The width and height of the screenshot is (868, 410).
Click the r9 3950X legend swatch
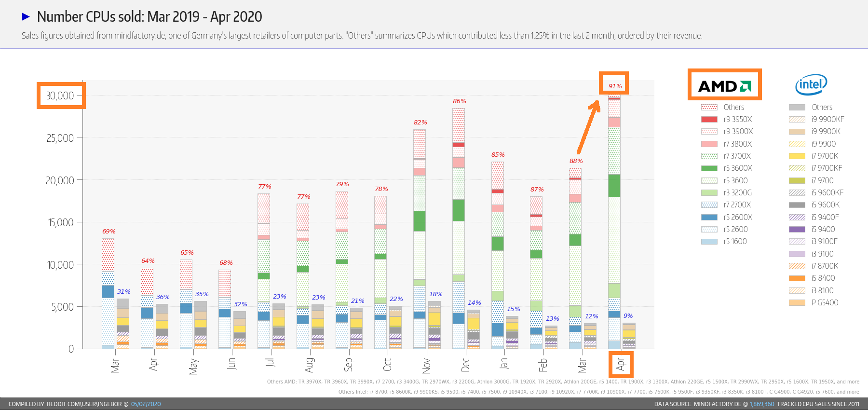[709, 120]
